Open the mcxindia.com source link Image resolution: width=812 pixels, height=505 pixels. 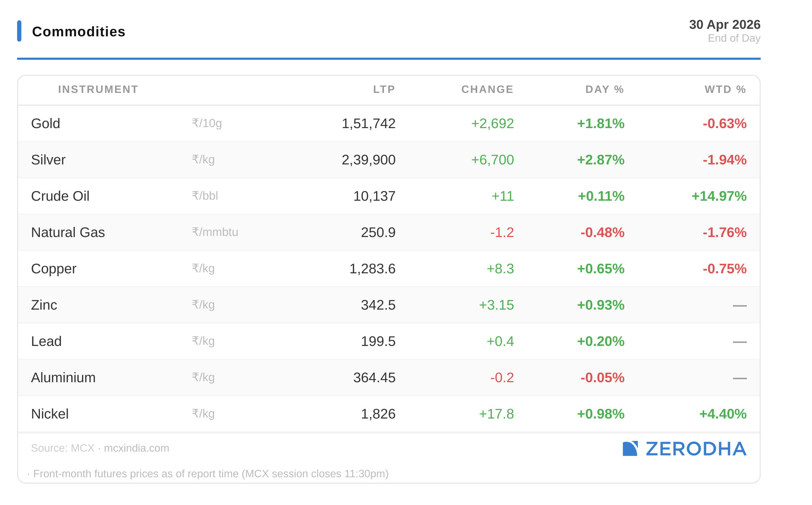(x=136, y=448)
